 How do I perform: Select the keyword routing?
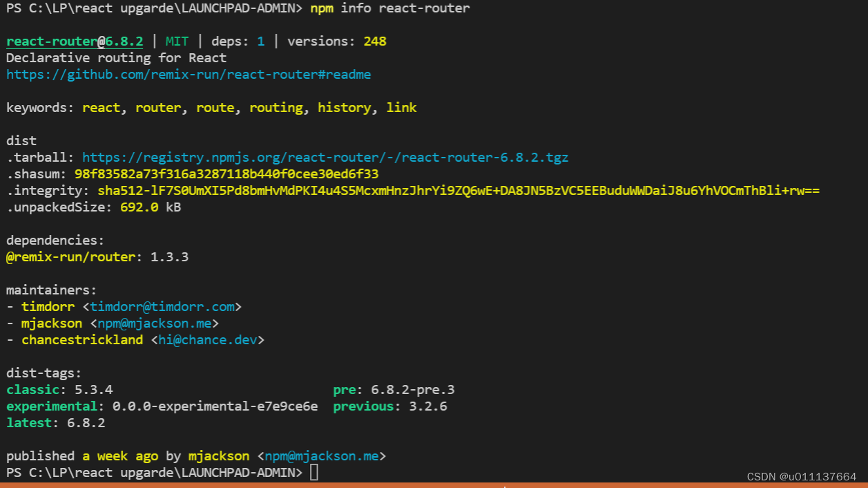pos(276,107)
